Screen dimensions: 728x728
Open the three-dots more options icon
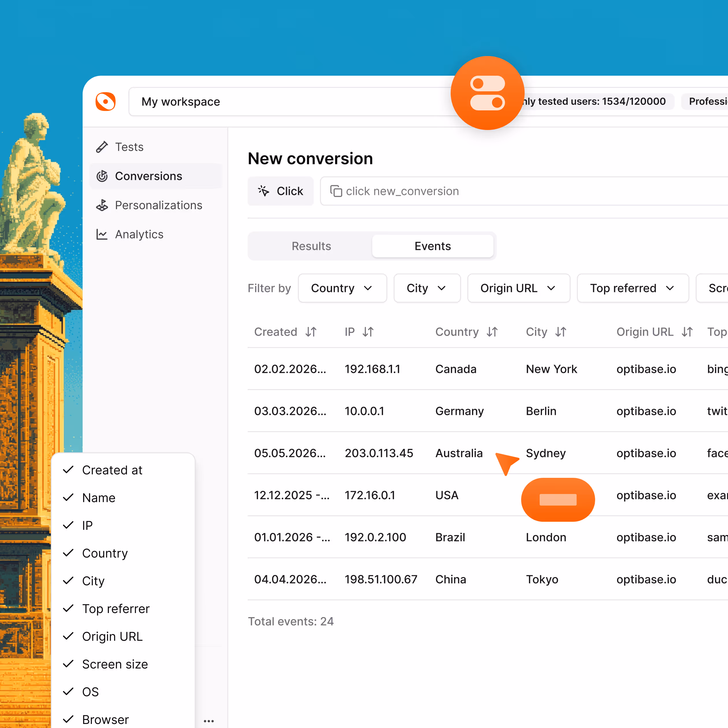(208, 721)
